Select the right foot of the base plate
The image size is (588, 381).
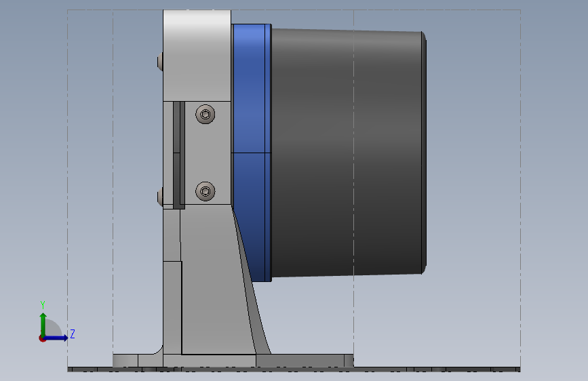[x=305, y=361]
